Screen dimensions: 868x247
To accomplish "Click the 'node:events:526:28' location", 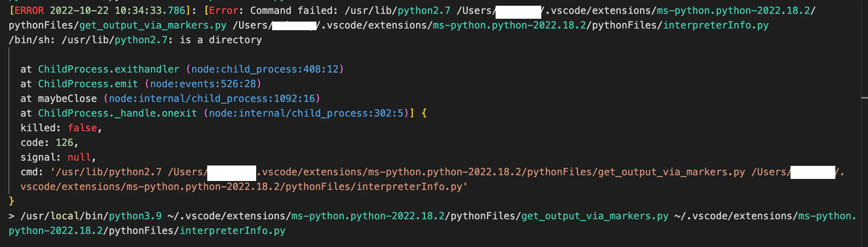I will [203, 84].
